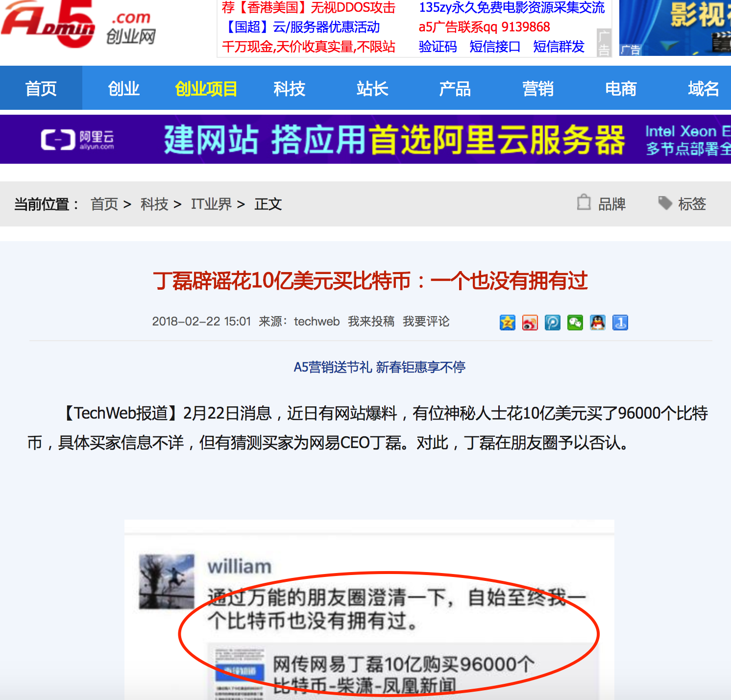Open the 标签 tag icon link

(x=682, y=203)
